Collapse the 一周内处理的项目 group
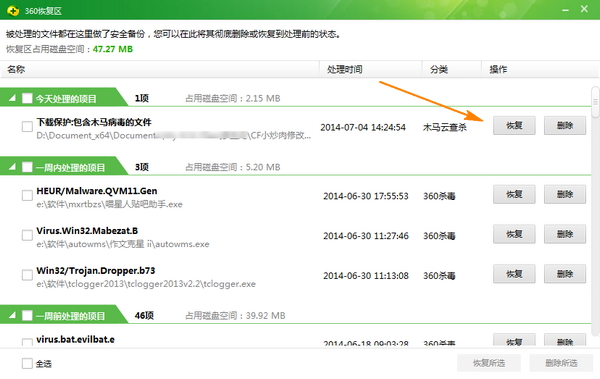 point(12,167)
